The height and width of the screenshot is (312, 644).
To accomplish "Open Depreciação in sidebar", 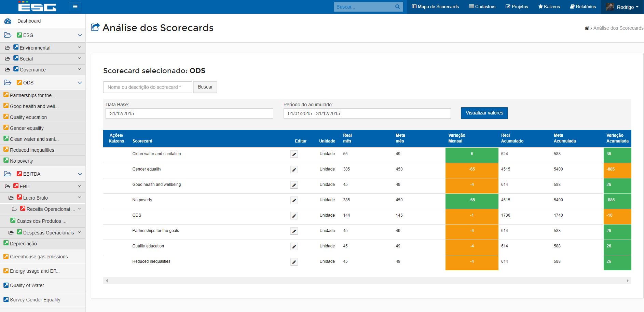I will click(23, 244).
